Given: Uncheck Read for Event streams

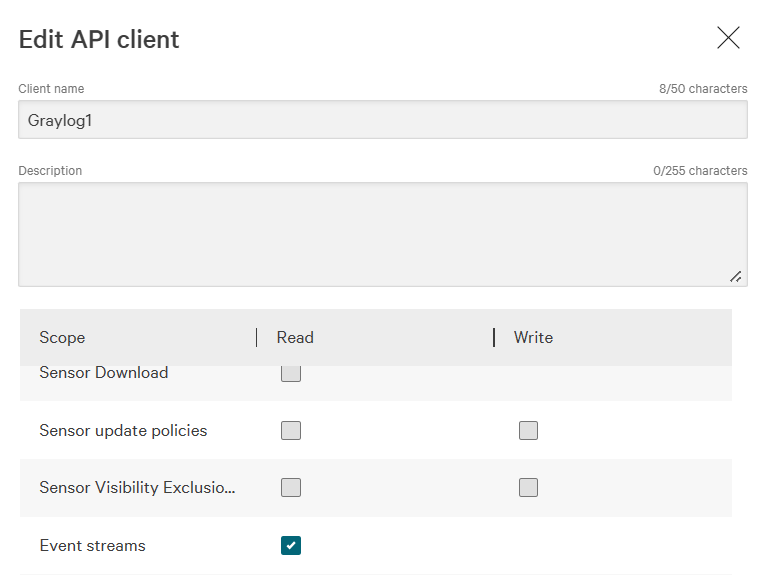Looking at the screenshot, I should pos(291,545).
